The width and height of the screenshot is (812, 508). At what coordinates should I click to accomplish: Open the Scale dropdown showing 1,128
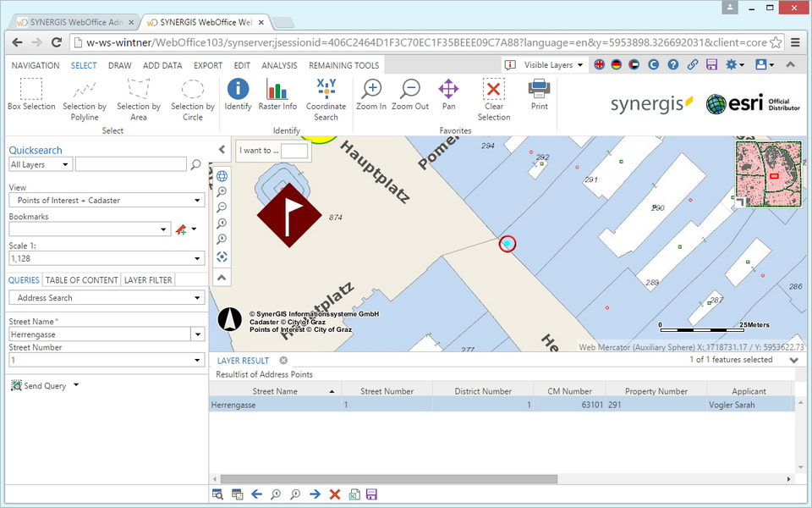click(x=198, y=258)
